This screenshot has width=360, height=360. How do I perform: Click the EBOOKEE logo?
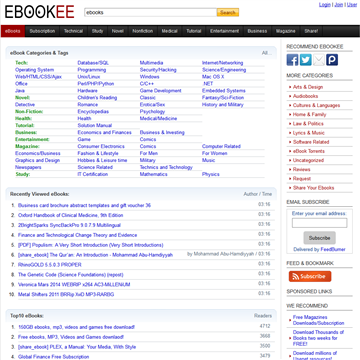[39, 12]
